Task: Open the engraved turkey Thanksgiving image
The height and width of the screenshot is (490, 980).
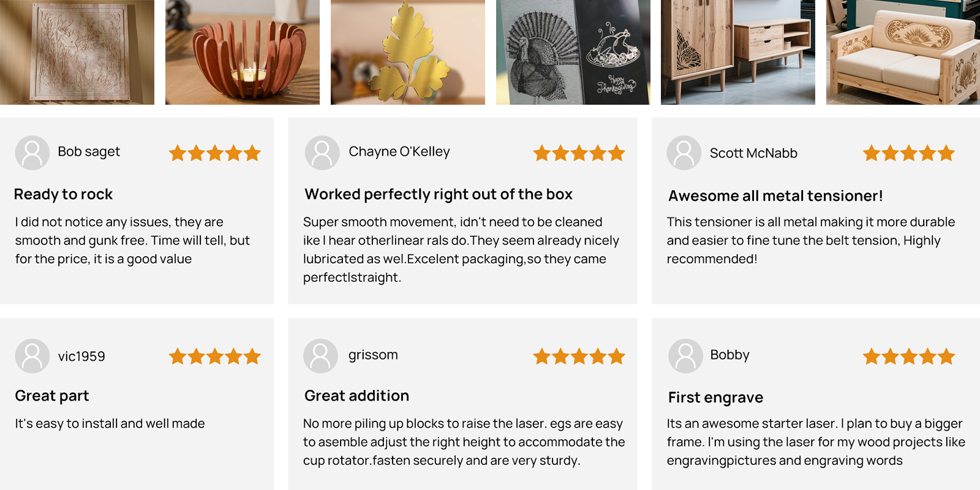Action: (x=573, y=52)
